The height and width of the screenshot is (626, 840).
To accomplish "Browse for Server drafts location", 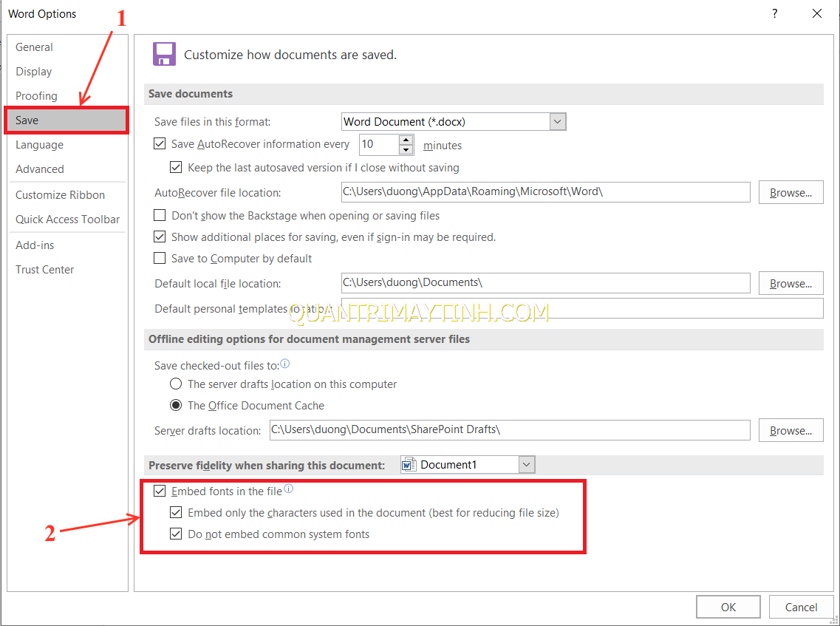I will coord(791,430).
